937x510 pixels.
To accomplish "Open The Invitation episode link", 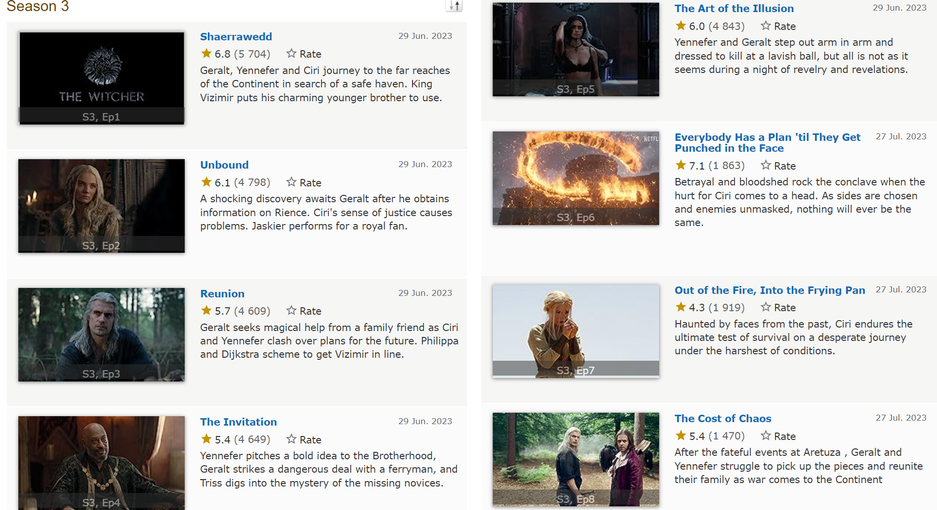I will coord(238,422).
